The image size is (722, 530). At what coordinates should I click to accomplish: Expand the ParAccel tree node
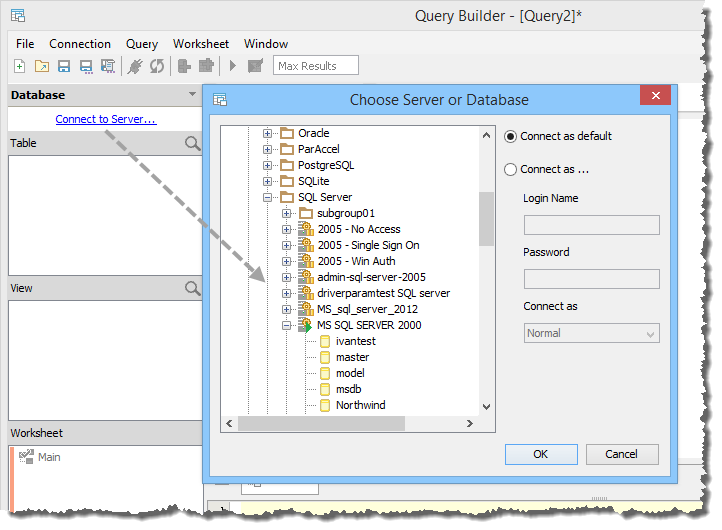pos(267,149)
